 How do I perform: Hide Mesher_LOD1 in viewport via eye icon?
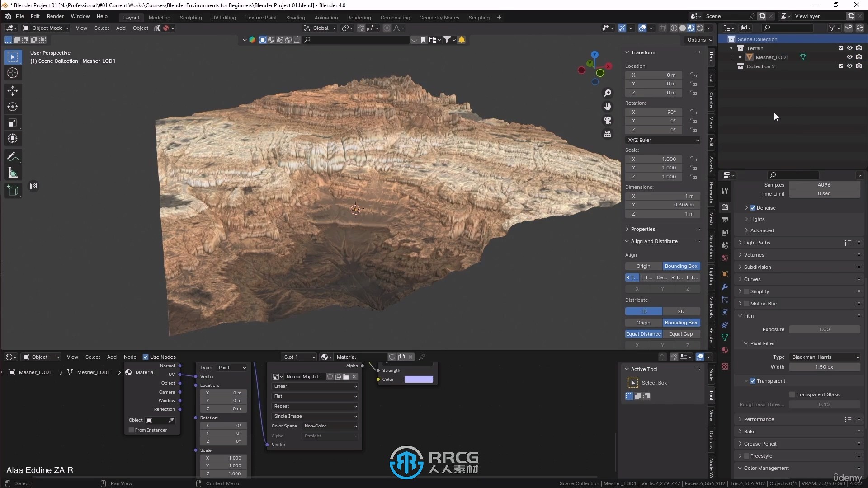click(x=849, y=57)
